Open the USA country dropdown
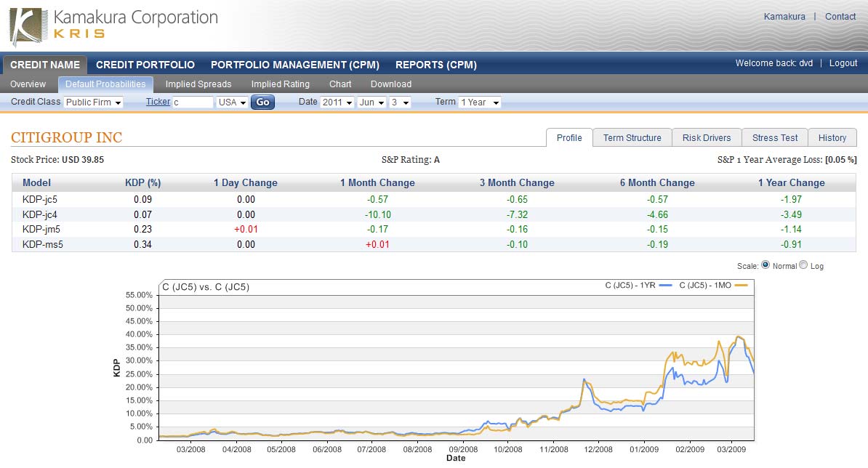 [x=231, y=102]
